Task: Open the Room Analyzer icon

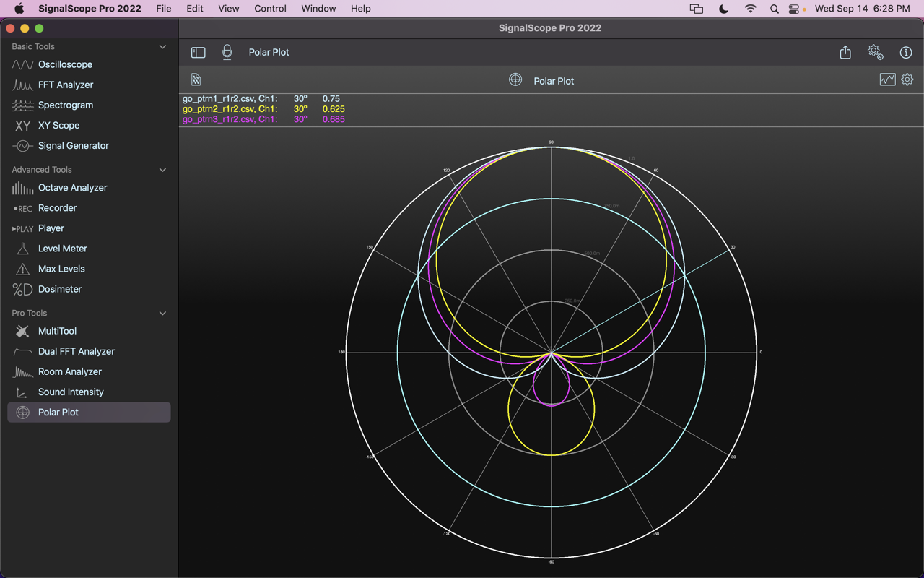Action: point(22,371)
